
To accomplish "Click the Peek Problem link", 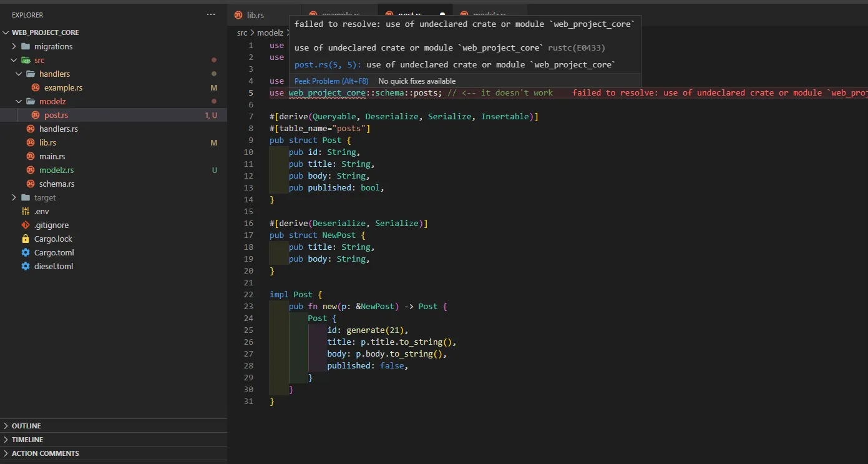I will [331, 81].
